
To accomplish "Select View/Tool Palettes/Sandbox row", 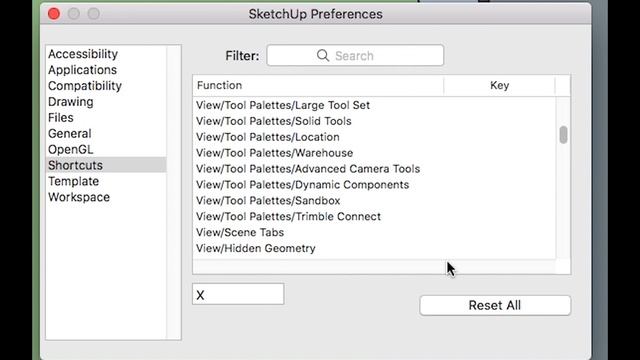I will point(374,200).
